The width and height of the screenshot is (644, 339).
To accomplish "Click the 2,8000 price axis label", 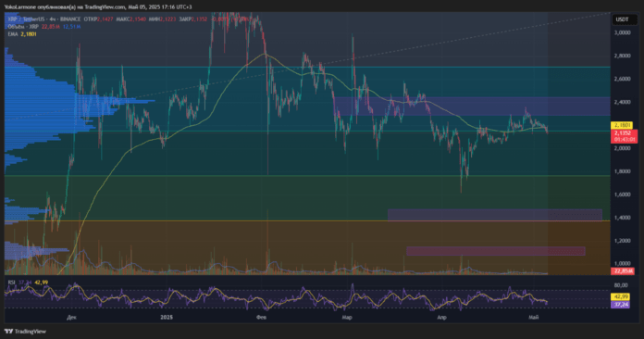I will 622,56.
